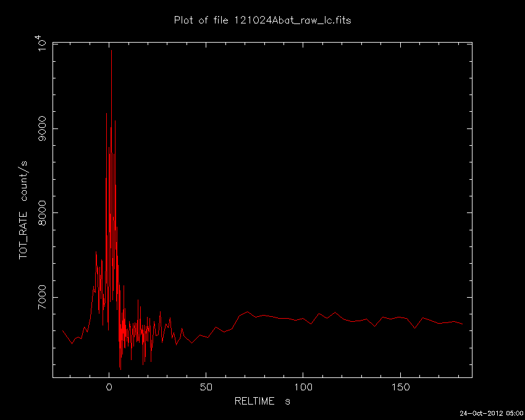Click the tallest peak of the red light curve

click(111, 51)
